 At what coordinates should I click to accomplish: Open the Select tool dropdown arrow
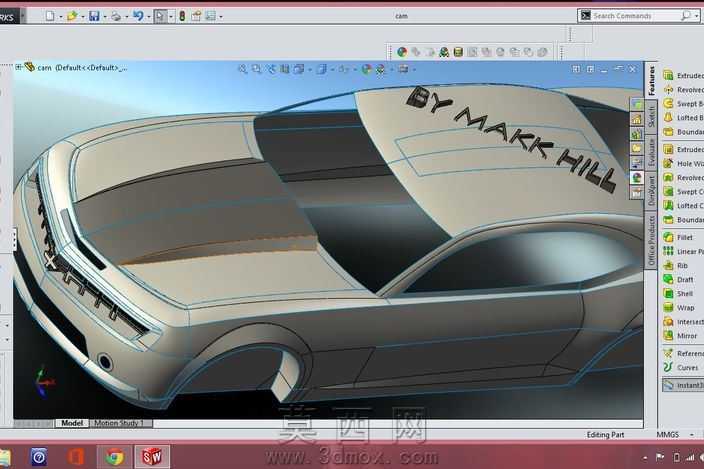(x=171, y=17)
